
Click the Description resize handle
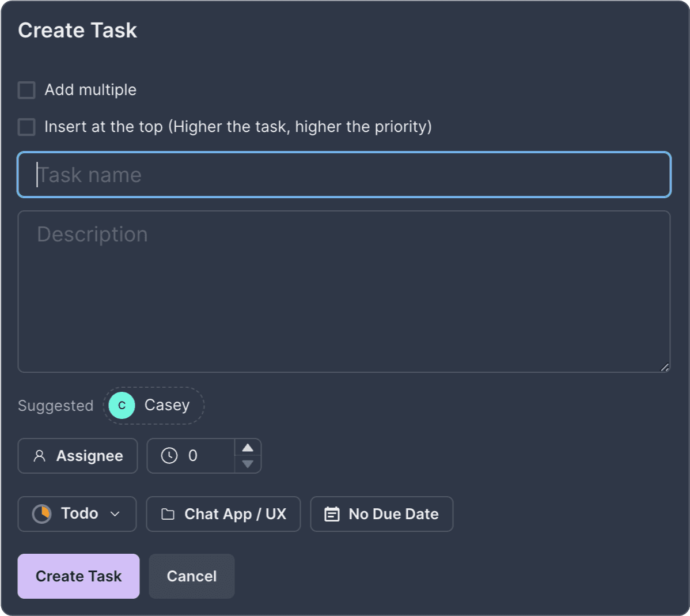pos(665,367)
